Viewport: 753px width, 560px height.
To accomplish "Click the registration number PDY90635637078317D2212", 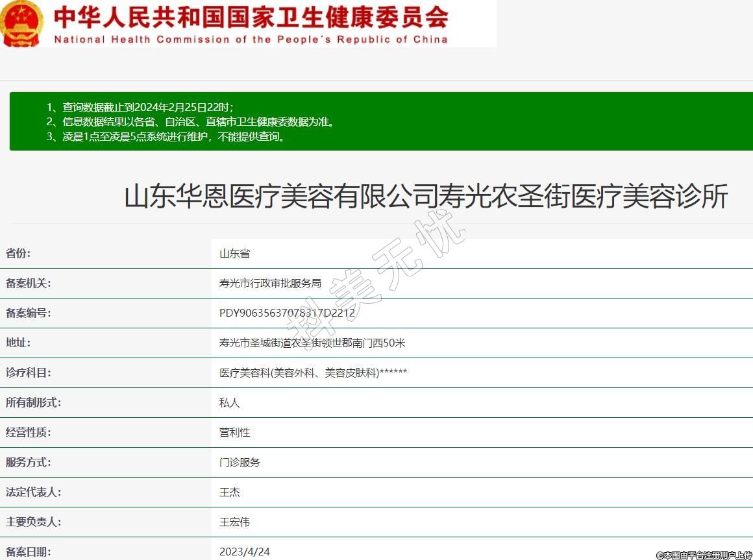I will [x=287, y=313].
